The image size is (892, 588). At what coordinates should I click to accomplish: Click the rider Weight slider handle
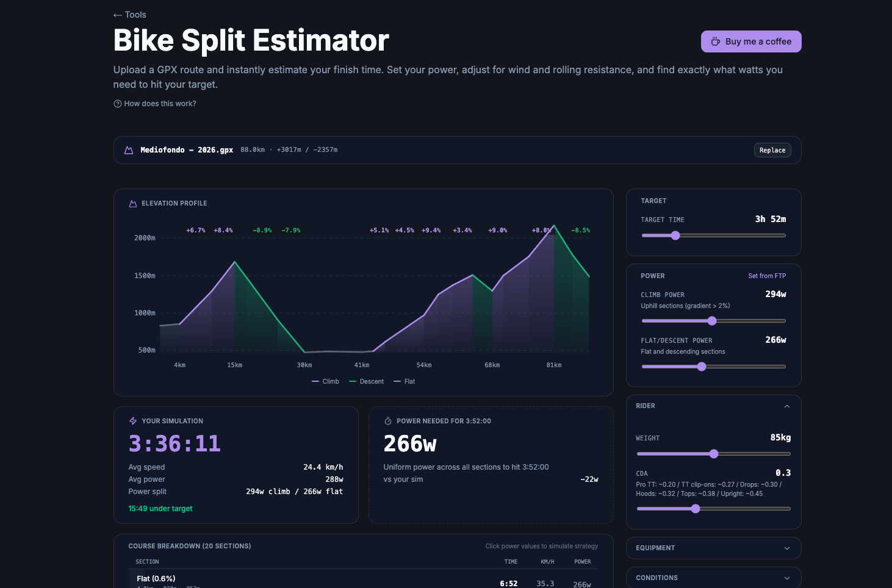(714, 454)
